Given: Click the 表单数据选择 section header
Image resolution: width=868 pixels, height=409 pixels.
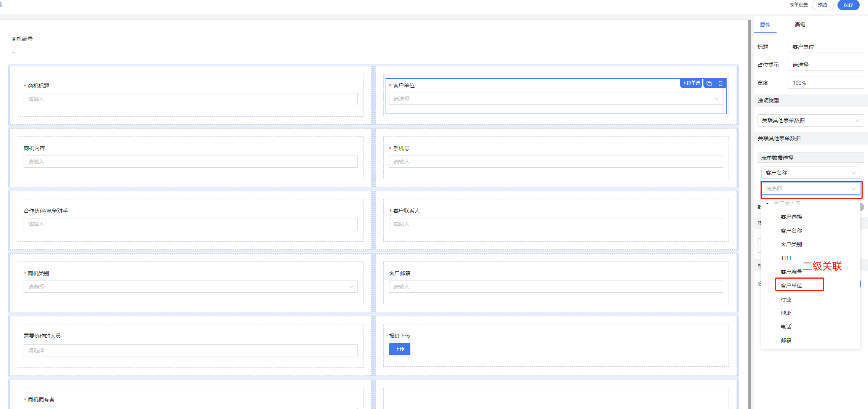Looking at the screenshot, I should tap(810, 158).
